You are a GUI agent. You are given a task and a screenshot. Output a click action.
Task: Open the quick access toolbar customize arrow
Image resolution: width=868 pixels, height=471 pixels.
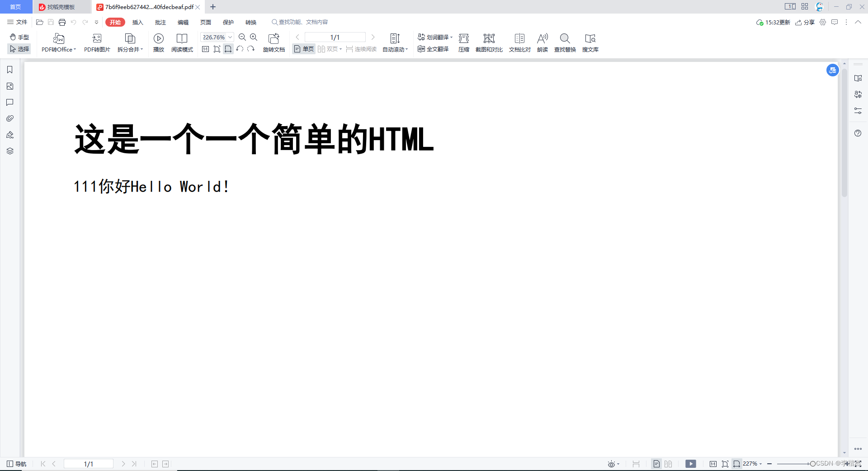[x=96, y=22]
